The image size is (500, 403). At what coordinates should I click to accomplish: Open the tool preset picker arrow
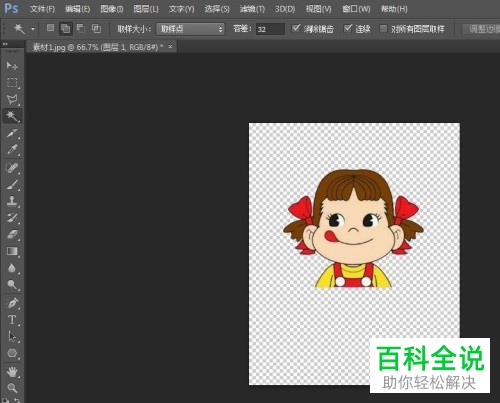[x=33, y=29]
